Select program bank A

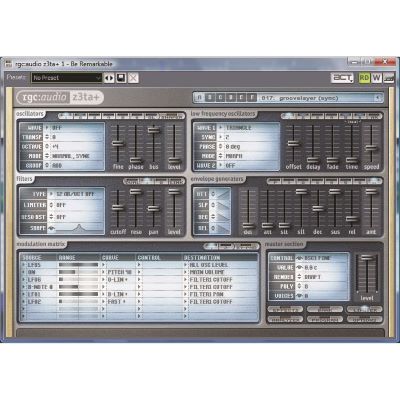tap(200, 98)
